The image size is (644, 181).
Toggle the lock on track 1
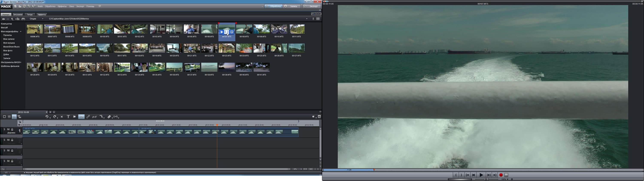pyautogui.click(x=12, y=130)
